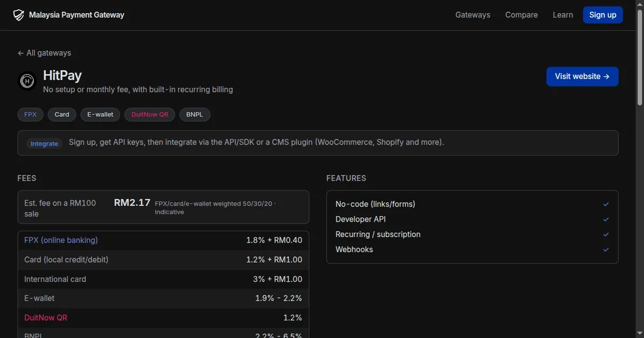Go back via All gateways link

click(x=44, y=53)
